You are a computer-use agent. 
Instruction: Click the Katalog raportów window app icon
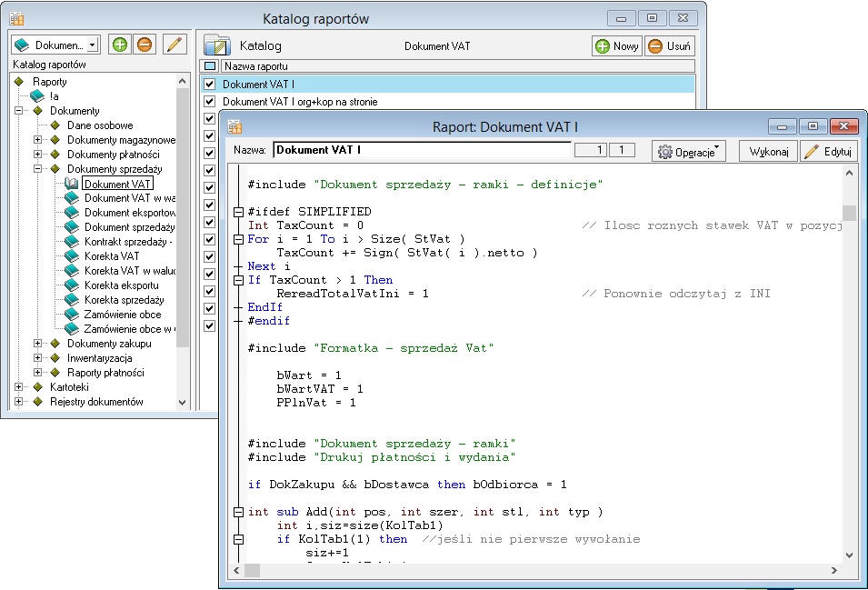[16, 19]
